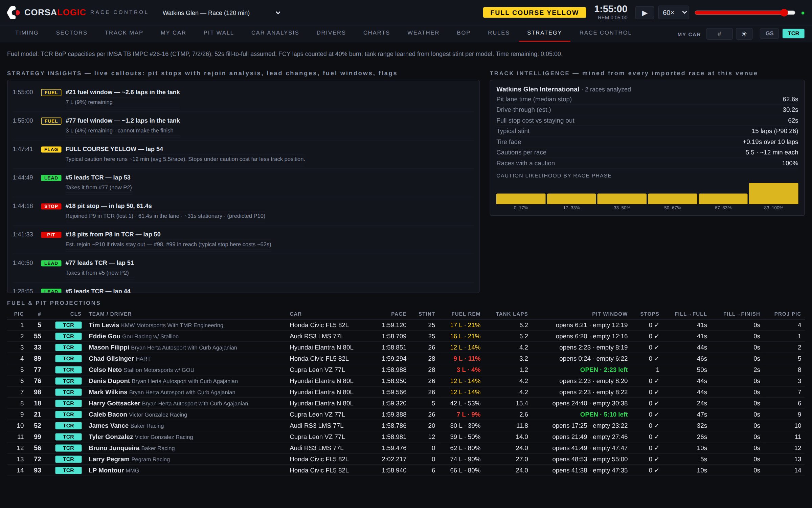Image resolution: width=812 pixels, height=508 pixels.
Task: Toggle the GS class filter
Action: pyautogui.click(x=769, y=33)
